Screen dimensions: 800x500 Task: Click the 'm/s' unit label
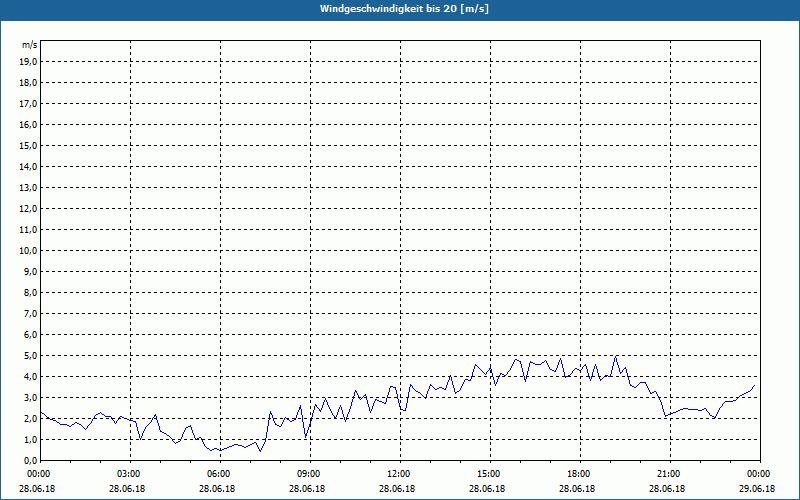click(29, 45)
